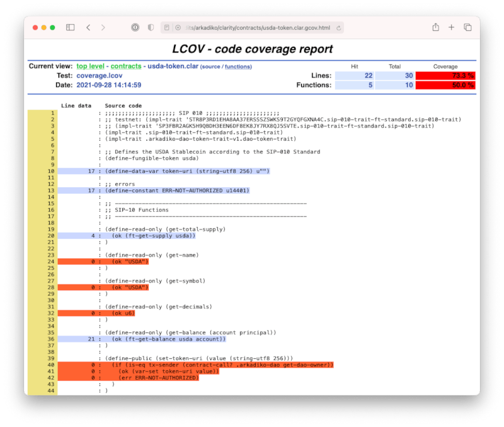The image size is (504, 427).
Task: Click line 12 errors comment
Action: 120,184
